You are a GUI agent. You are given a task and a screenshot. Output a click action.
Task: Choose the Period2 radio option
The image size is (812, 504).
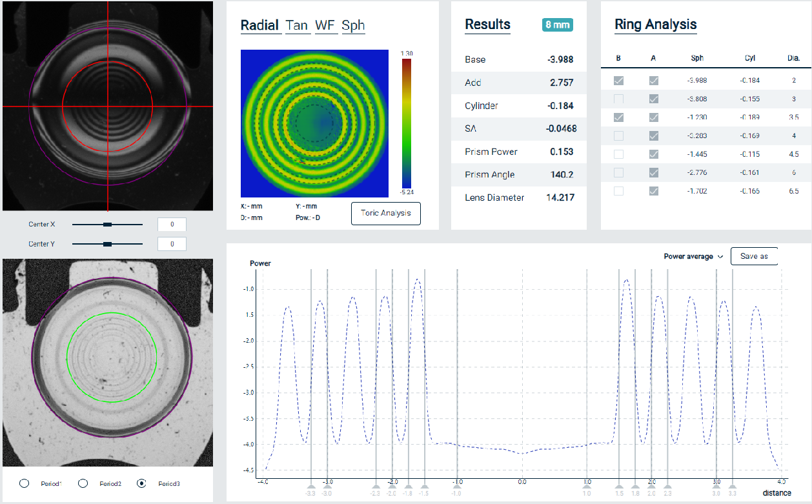point(83,483)
